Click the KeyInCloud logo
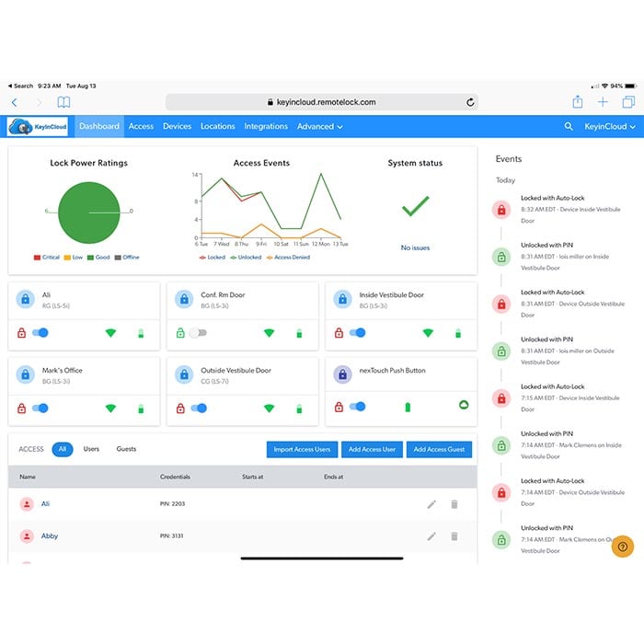This screenshot has width=644, height=644. pos(40,127)
